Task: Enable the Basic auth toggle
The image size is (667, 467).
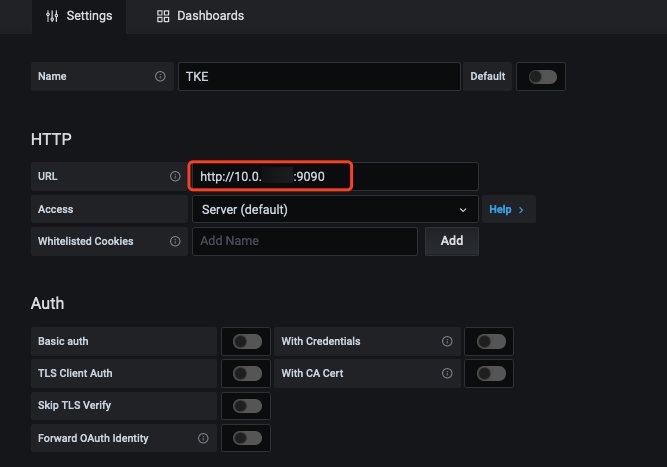Action: coord(247,341)
